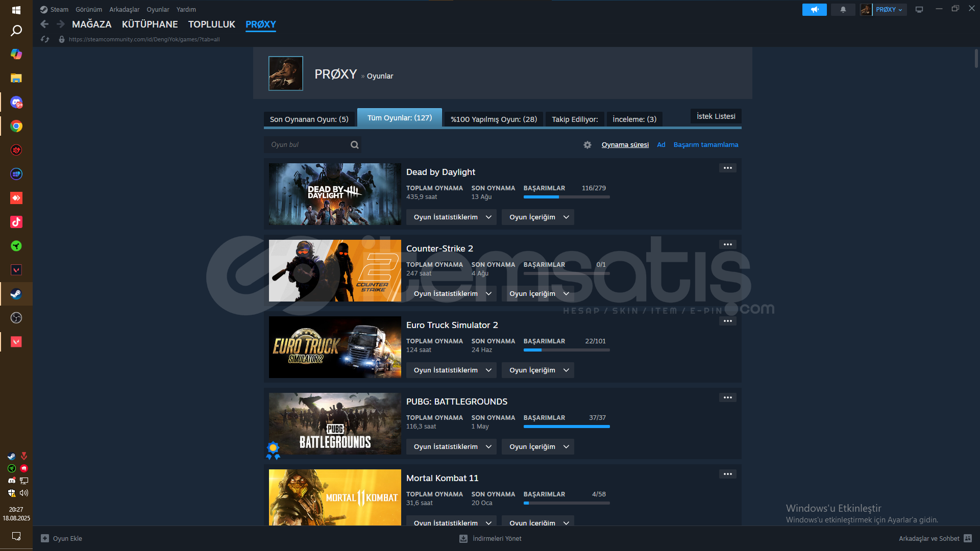
Task: Sort games by Ad
Action: point(661,145)
